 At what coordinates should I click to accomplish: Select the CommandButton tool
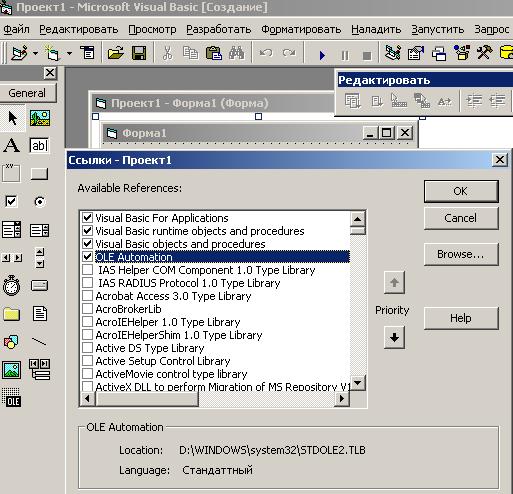pos(39,174)
